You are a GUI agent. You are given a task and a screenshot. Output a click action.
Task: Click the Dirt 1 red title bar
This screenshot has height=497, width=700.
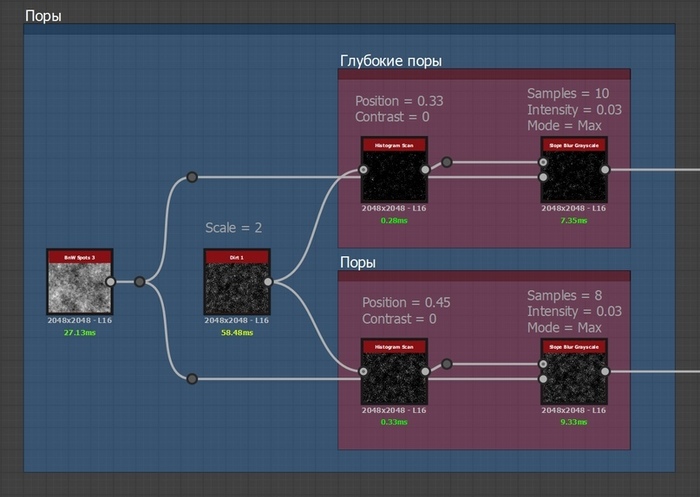pyautogui.click(x=237, y=257)
